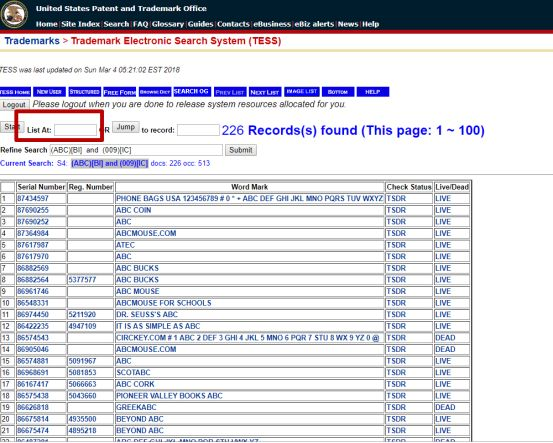Click the Prev List toolbar button
This screenshot has height=443, width=553.
click(x=230, y=92)
